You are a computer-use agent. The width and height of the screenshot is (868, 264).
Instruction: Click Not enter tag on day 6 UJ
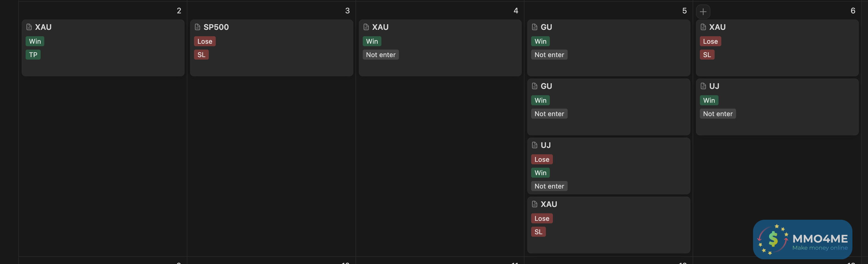[x=718, y=114]
